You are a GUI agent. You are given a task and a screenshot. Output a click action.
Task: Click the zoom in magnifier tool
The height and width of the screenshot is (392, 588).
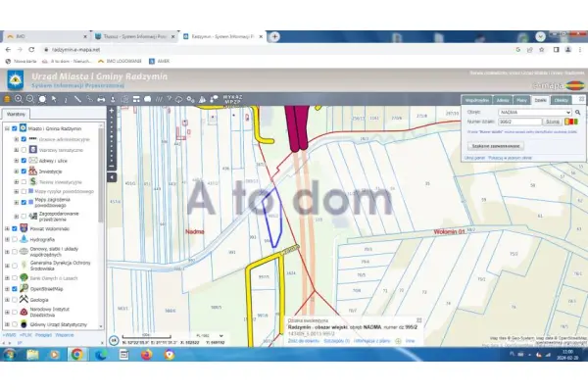[x=19, y=99]
